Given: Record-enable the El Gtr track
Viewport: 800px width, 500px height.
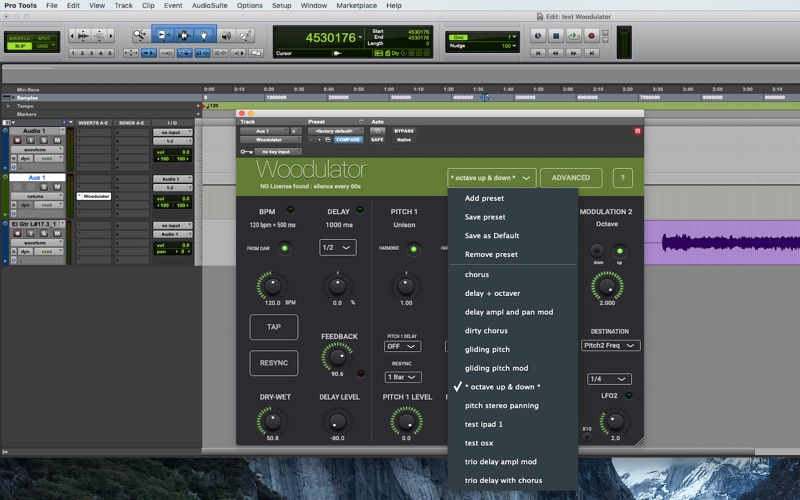Looking at the screenshot, I should coord(17,233).
